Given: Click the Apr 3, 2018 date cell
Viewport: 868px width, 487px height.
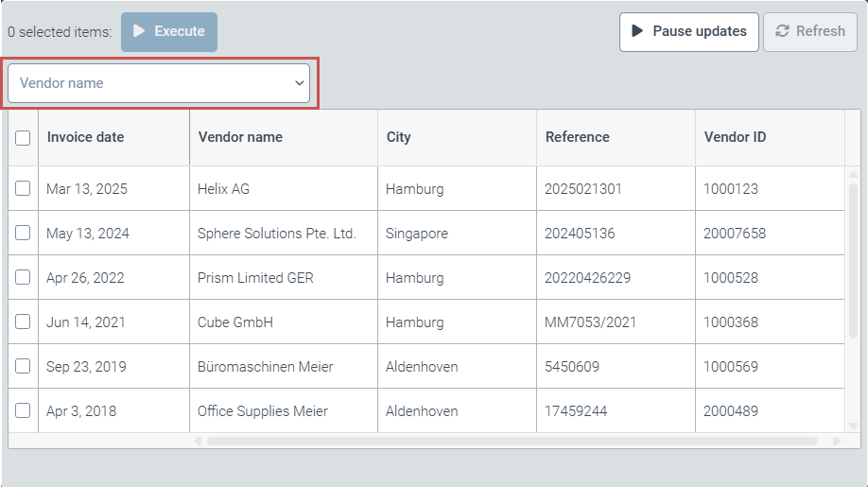Looking at the screenshot, I should [113, 410].
